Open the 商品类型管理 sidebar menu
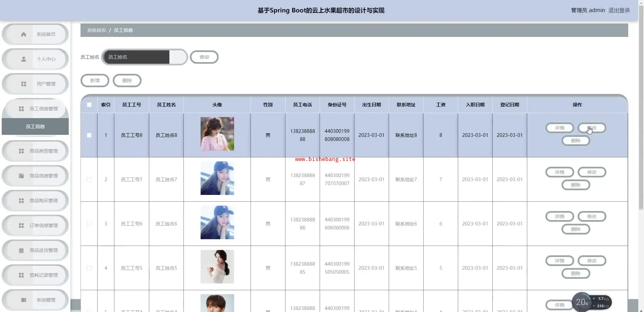Image resolution: width=644 pixels, height=312 pixels. coord(35,151)
